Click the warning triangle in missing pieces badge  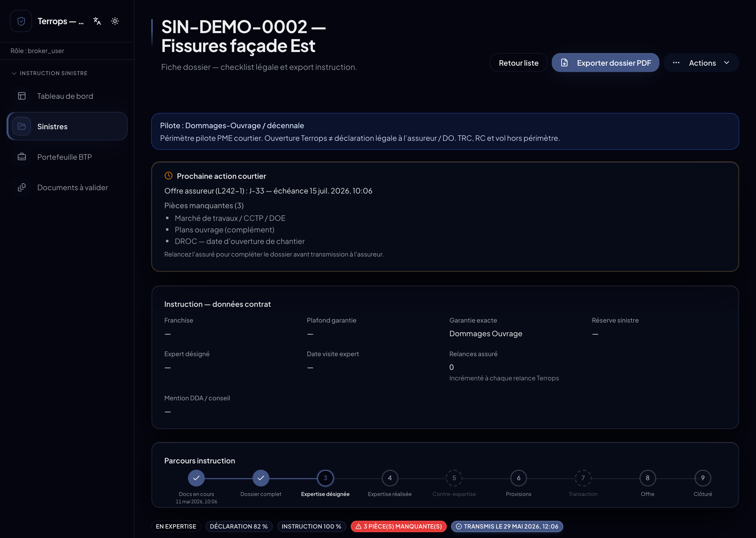(x=359, y=526)
